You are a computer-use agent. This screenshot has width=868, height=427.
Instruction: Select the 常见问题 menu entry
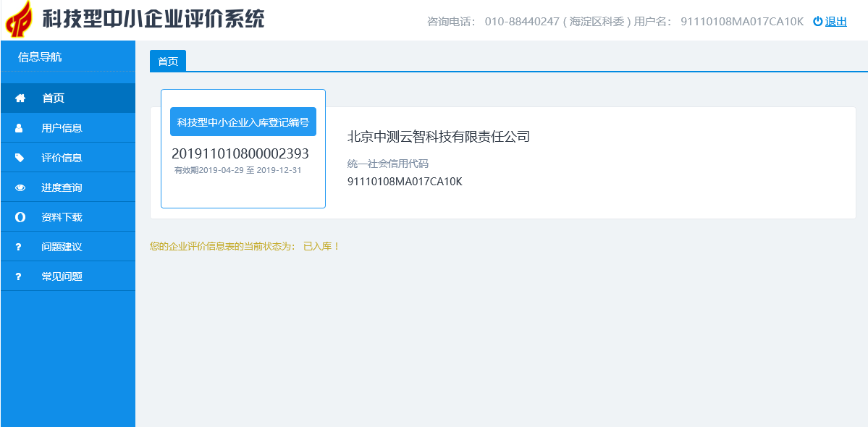(x=68, y=276)
